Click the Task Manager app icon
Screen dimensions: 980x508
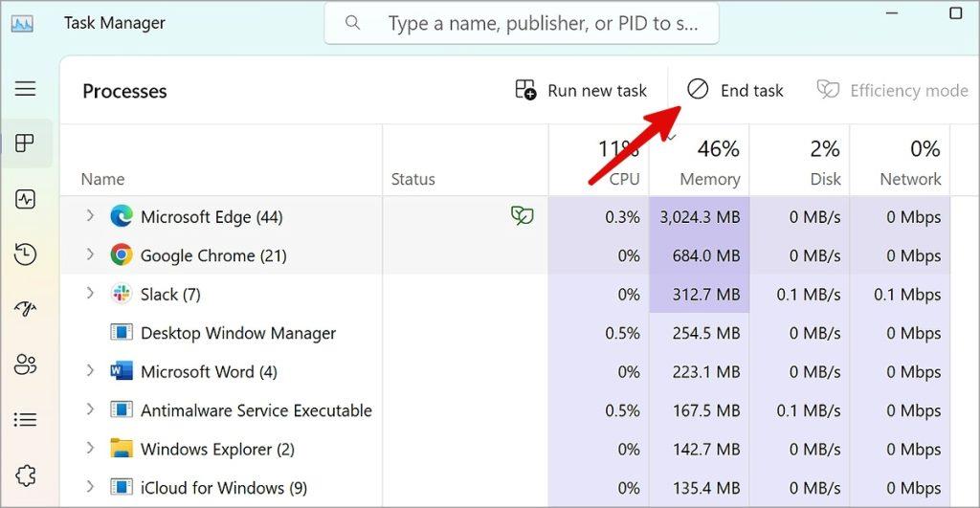[23, 24]
